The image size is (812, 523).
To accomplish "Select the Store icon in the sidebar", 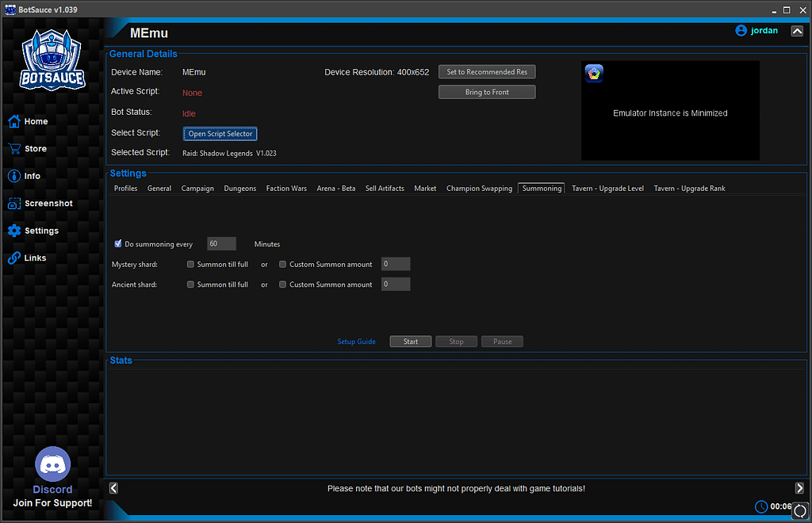I will coord(13,148).
